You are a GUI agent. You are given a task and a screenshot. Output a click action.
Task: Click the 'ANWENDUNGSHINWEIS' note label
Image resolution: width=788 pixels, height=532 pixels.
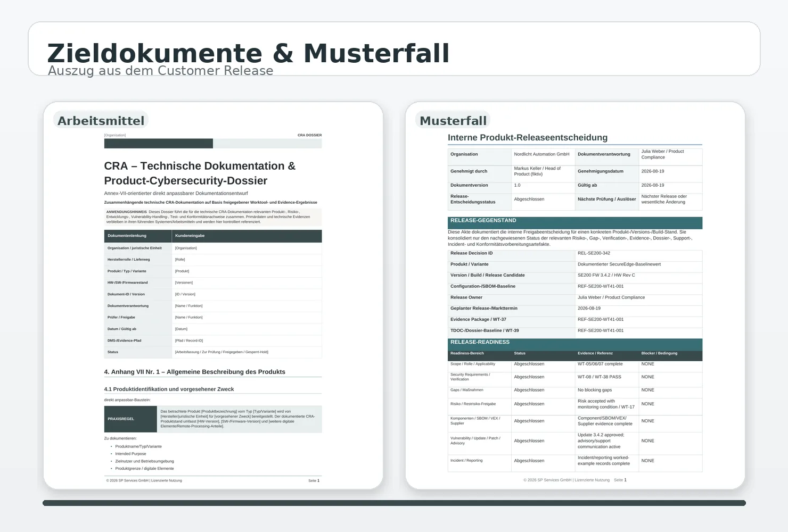(x=127, y=212)
